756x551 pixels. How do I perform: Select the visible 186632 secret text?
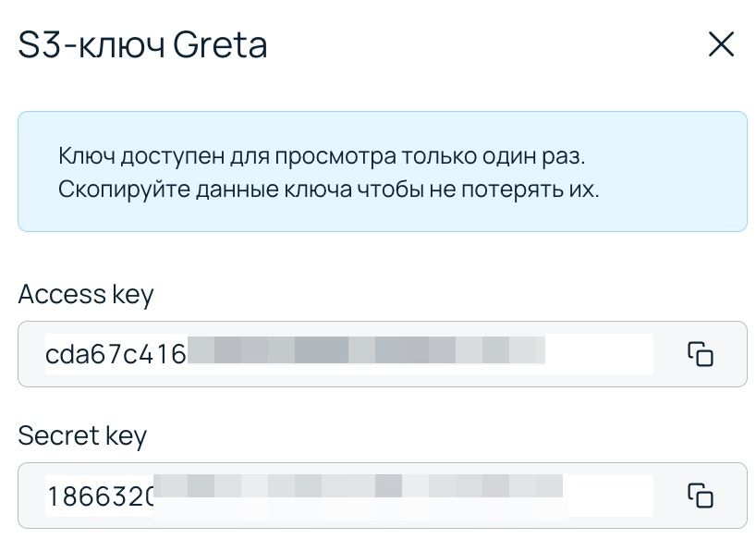[101, 496]
